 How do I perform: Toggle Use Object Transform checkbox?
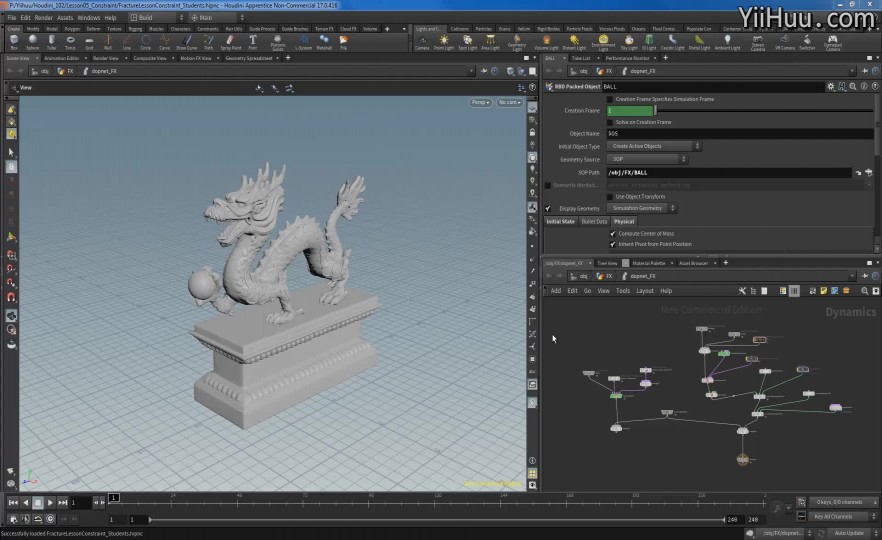point(610,196)
